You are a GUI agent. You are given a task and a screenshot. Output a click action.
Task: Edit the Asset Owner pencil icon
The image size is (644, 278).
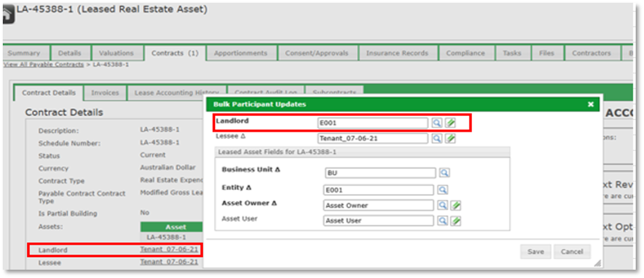tap(455, 205)
